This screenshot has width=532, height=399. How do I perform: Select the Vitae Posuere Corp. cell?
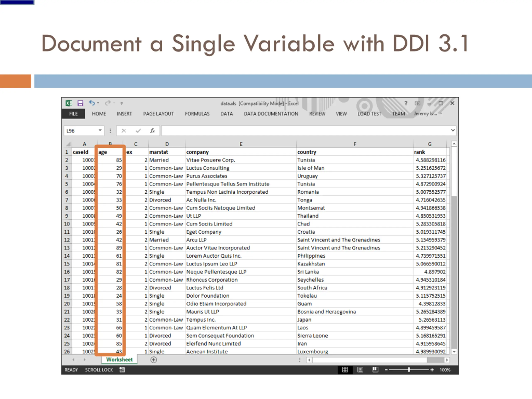(x=241, y=160)
